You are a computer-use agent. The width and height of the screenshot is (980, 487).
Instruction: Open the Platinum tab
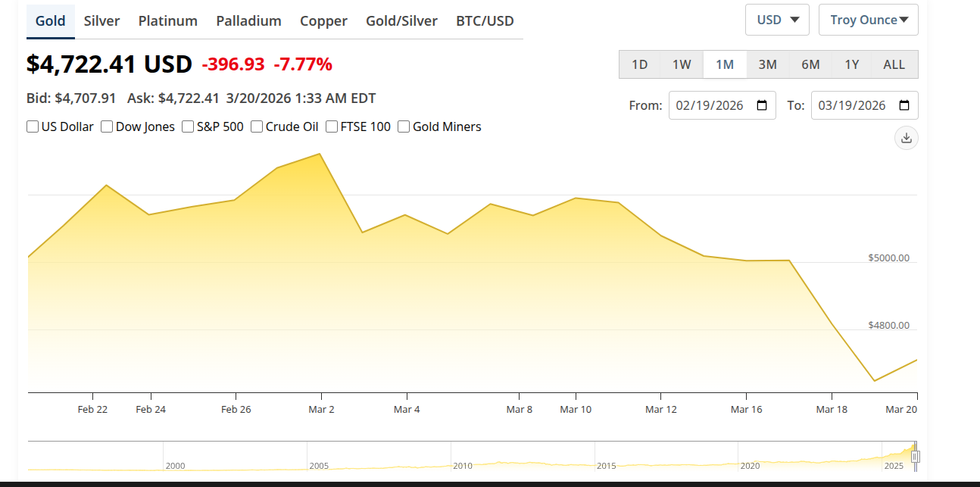click(x=168, y=21)
